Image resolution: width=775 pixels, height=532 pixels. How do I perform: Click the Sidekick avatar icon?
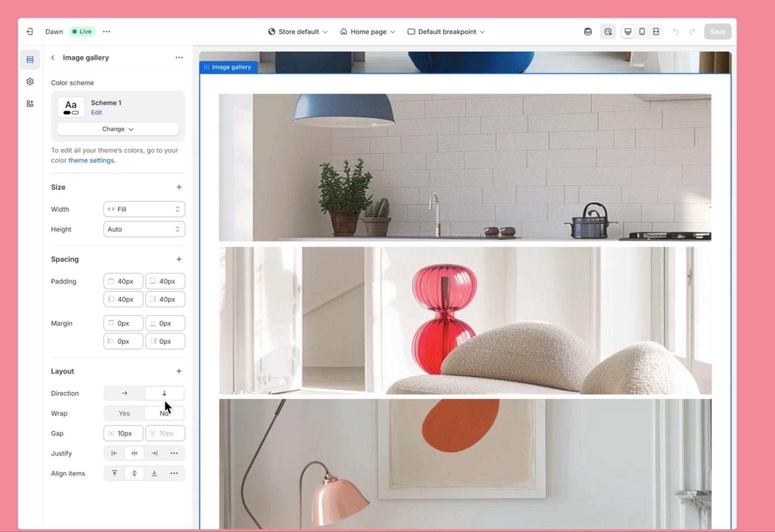588,31
